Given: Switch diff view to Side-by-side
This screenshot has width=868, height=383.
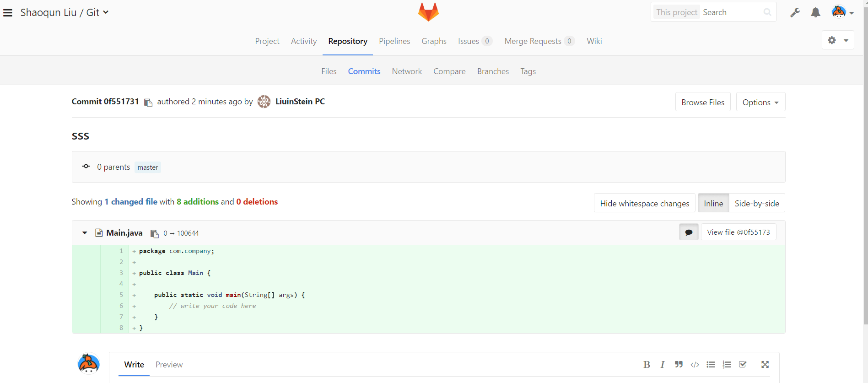Looking at the screenshot, I should 757,204.
